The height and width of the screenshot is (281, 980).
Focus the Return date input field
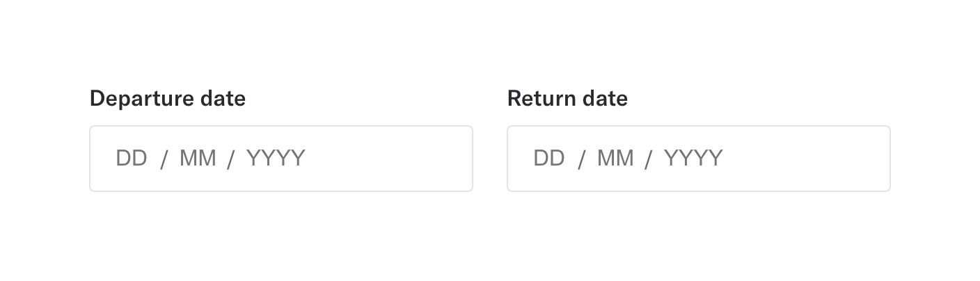coord(698,159)
